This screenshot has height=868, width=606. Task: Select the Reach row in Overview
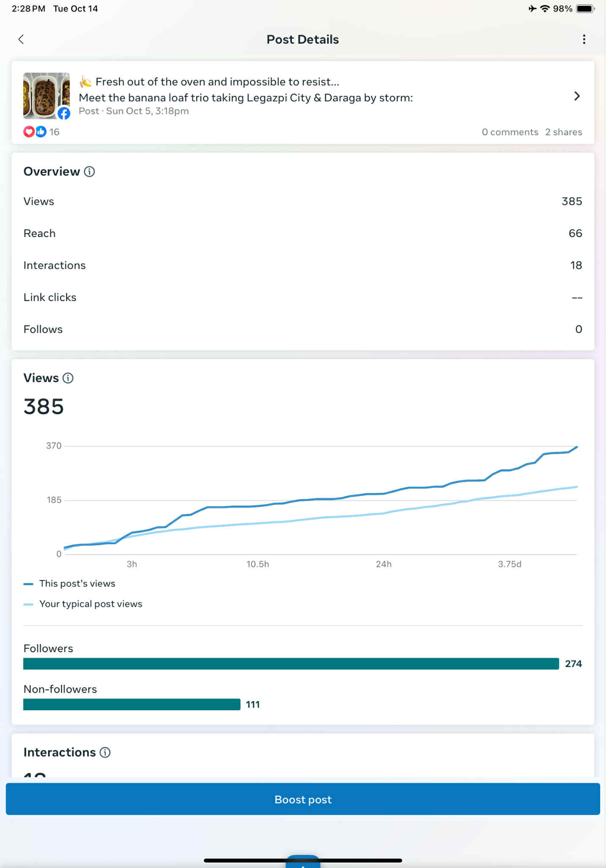303,234
